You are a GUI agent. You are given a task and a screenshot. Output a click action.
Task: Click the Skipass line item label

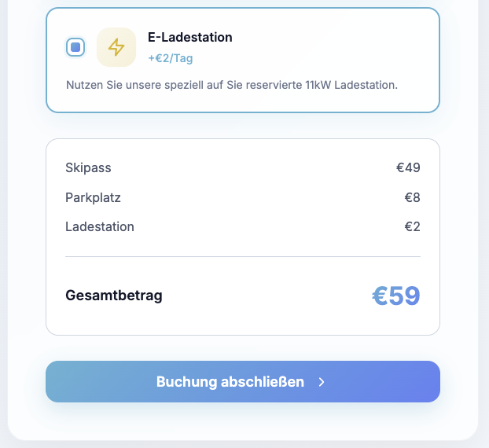(88, 167)
